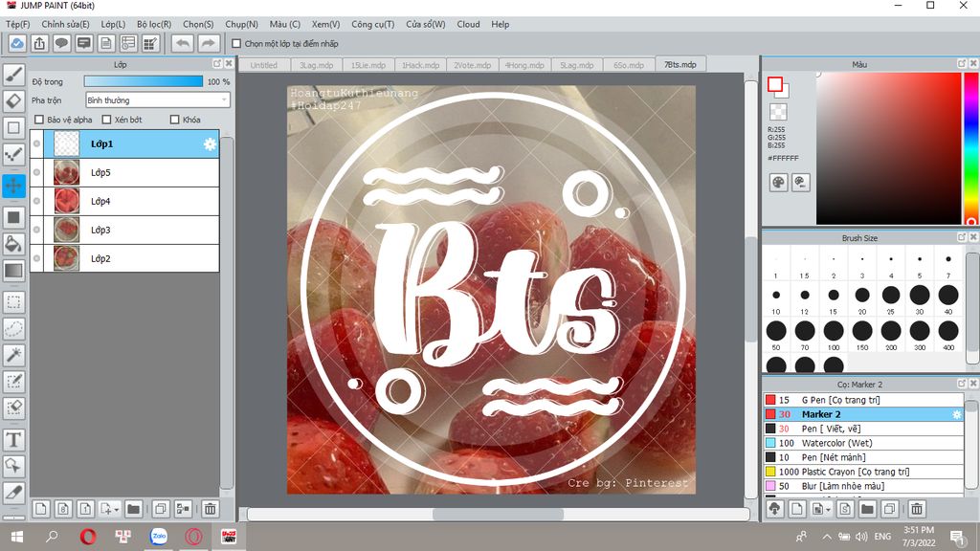Image resolution: width=980 pixels, height=551 pixels.
Task: Select the Eyedropper tool
Action: tap(13, 493)
